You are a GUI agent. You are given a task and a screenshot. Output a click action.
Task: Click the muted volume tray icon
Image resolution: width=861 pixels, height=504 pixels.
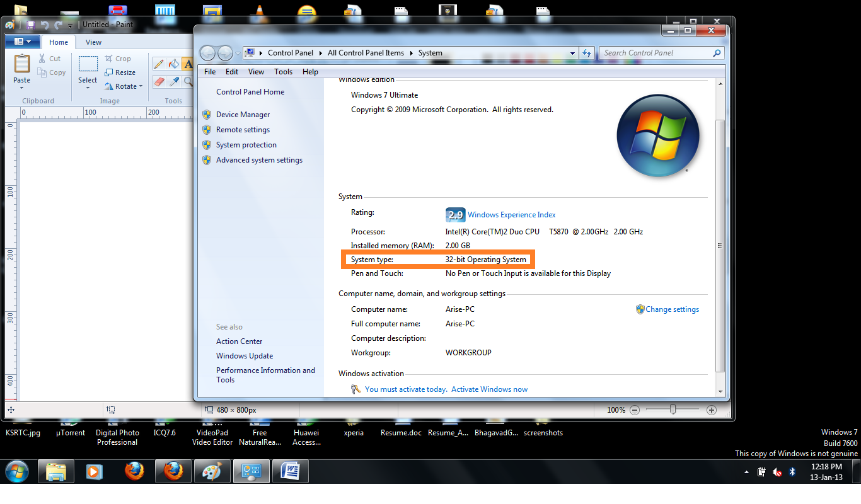coord(777,472)
